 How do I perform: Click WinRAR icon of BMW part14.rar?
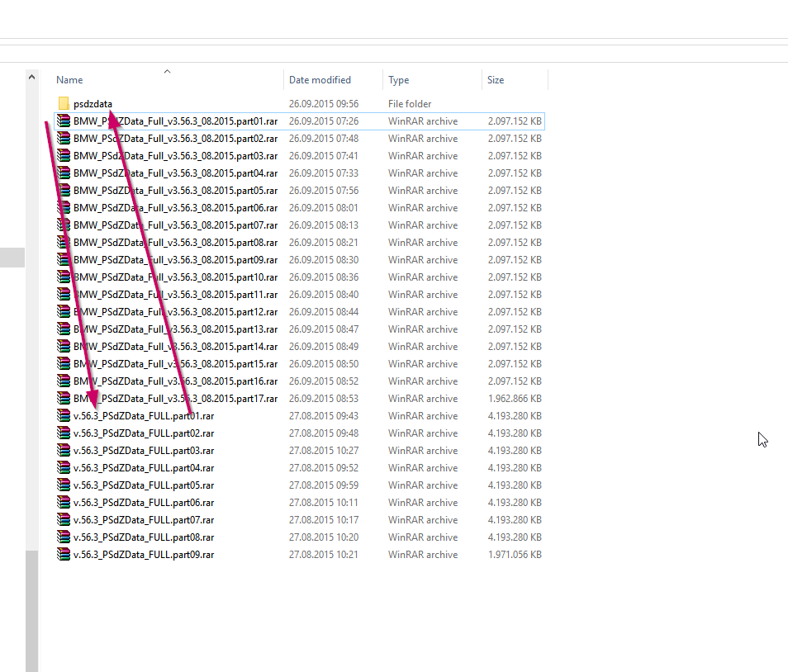64,346
